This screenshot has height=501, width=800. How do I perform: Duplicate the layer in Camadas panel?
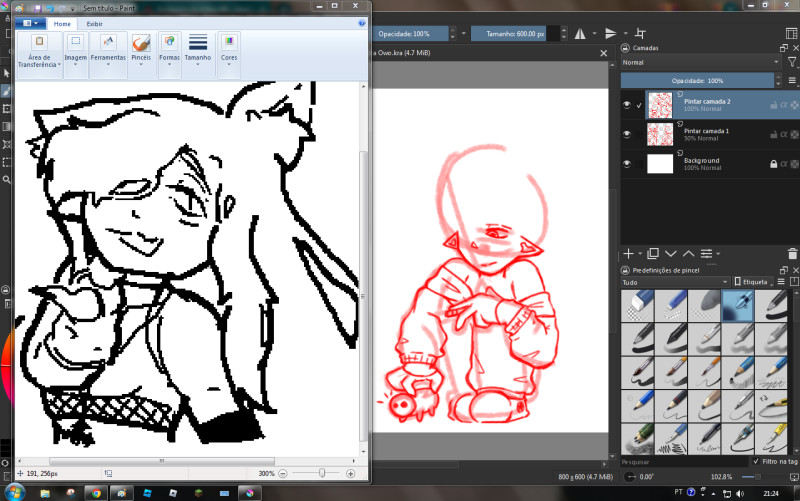click(x=651, y=254)
